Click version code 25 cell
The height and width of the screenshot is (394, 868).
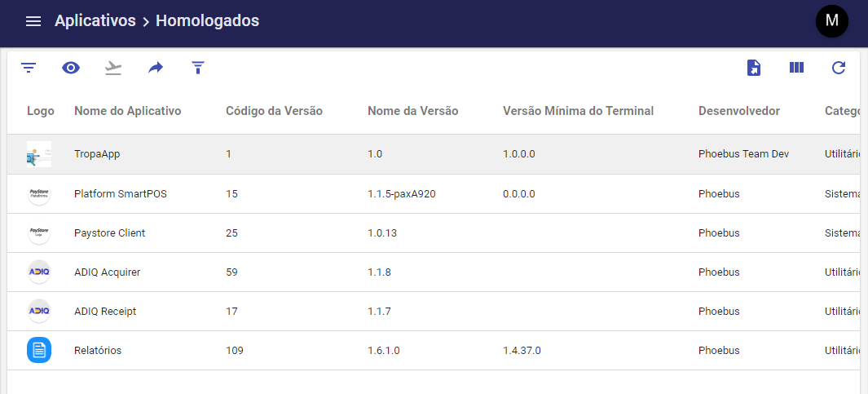tap(232, 233)
